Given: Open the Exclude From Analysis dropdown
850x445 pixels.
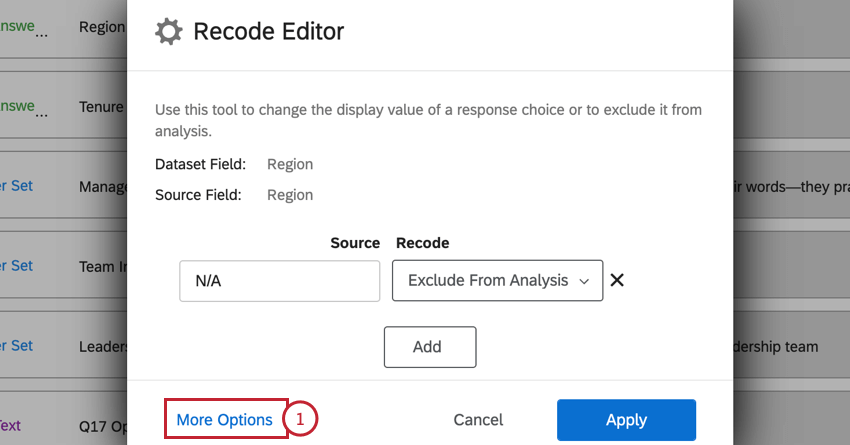Looking at the screenshot, I should click(497, 281).
